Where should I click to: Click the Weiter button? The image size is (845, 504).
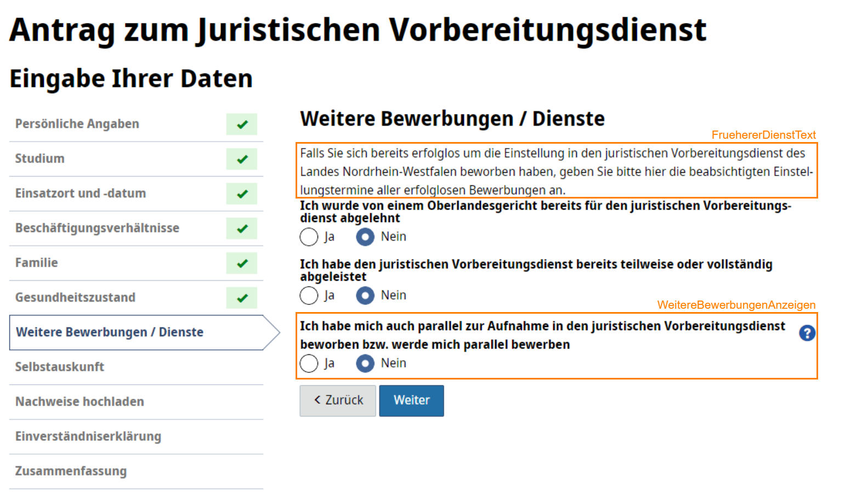pos(411,401)
